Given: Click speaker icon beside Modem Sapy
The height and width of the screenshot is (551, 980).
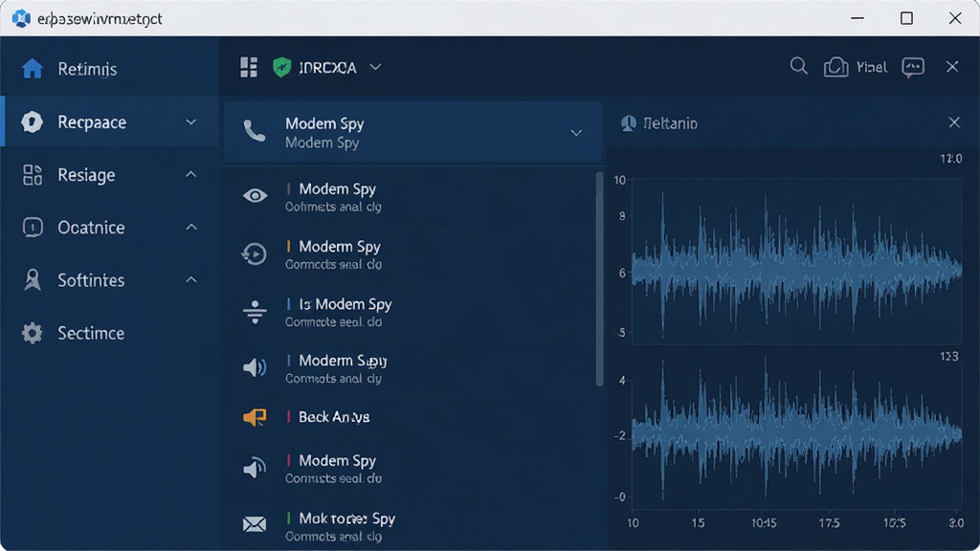Looking at the screenshot, I should pos(255,367).
